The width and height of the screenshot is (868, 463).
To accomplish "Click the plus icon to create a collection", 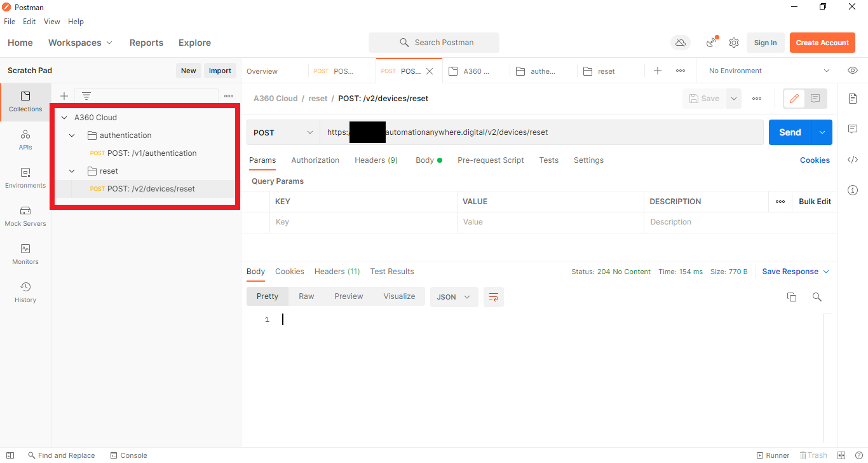I will click(64, 96).
